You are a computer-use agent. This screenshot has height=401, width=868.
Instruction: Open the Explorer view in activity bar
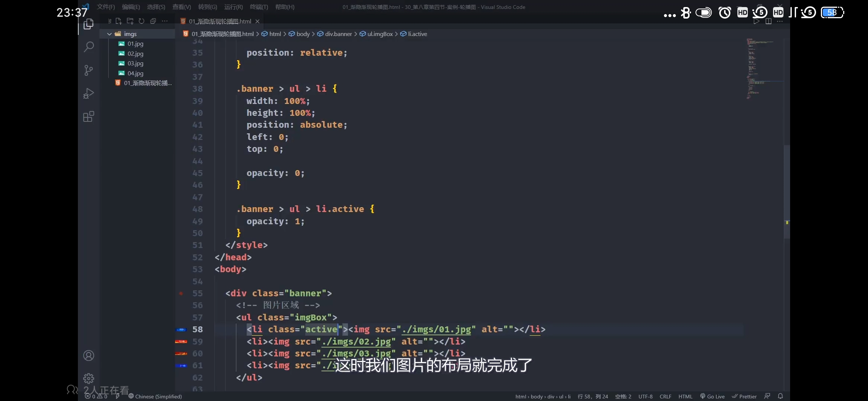89,25
